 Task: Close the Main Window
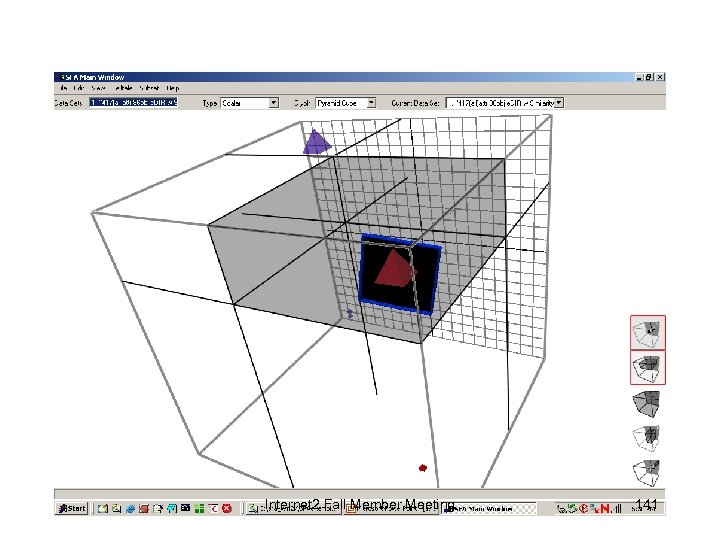(x=660, y=77)
